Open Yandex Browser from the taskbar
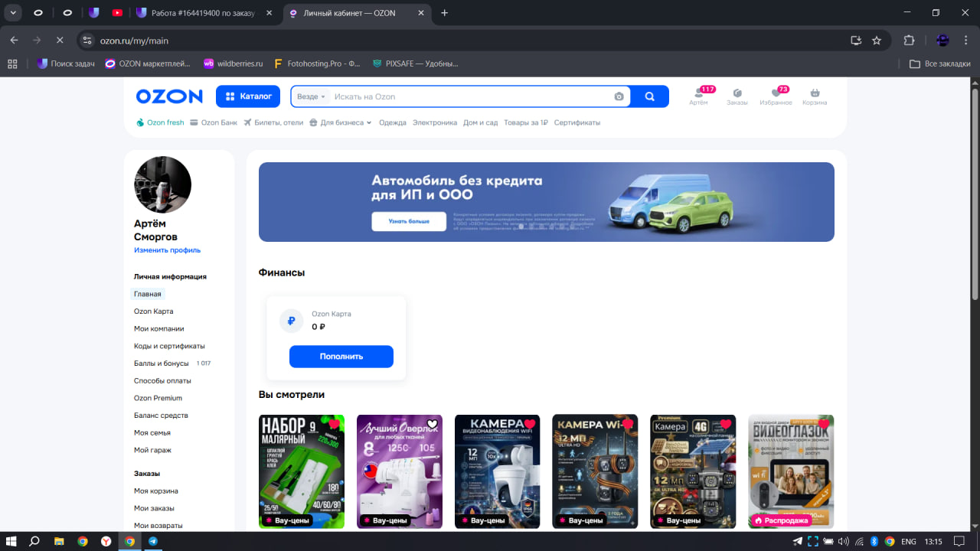The height and width of the screenshot is (551, 980). [x=106, y=542]
